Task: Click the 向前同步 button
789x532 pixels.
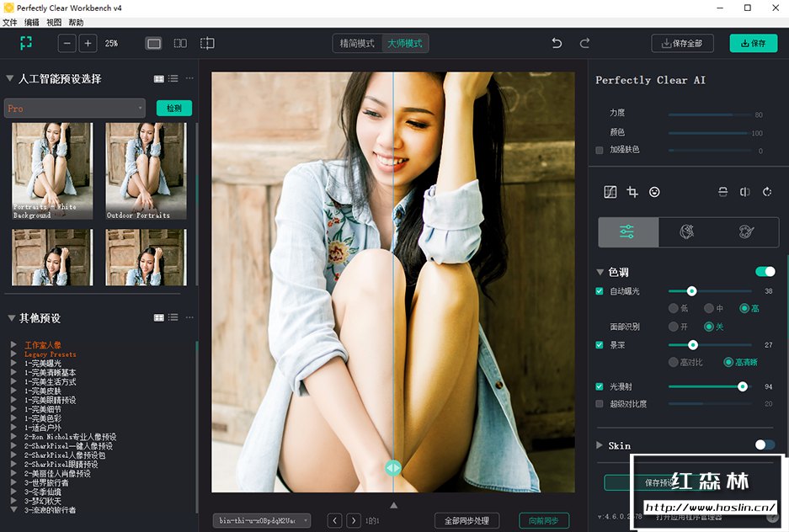Action: coord(543,520)
